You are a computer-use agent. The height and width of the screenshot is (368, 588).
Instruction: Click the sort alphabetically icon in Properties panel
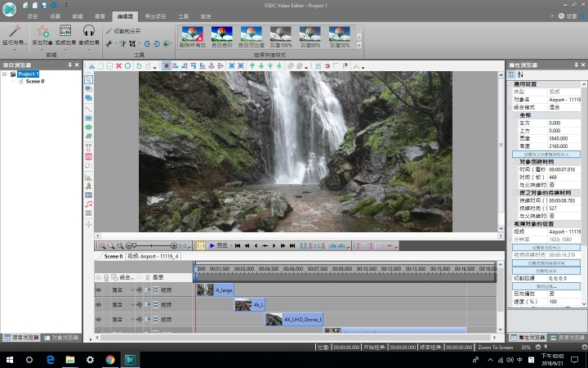coord(520,74)
